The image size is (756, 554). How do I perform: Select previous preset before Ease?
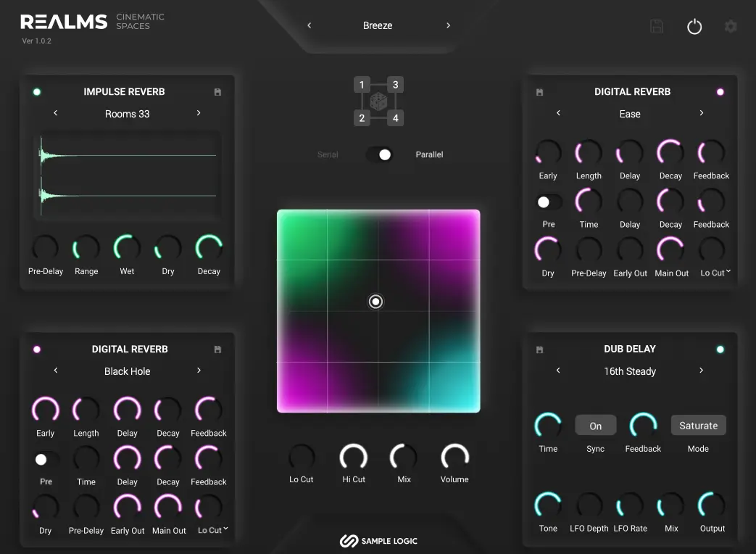pos(558,113)
